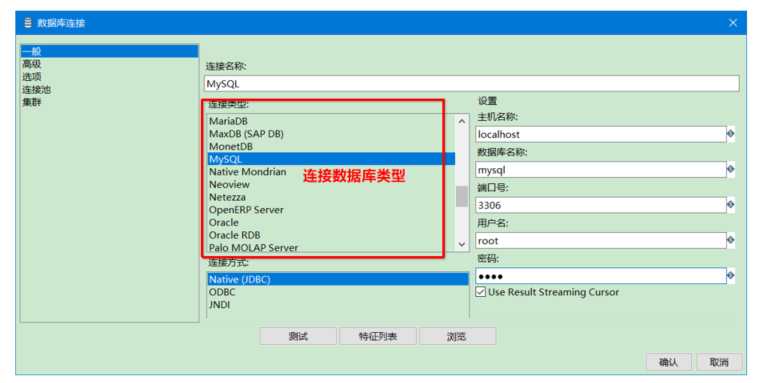Click variable icon beside port number field
The width and height of the screenshot is (762, 383).
730,205
